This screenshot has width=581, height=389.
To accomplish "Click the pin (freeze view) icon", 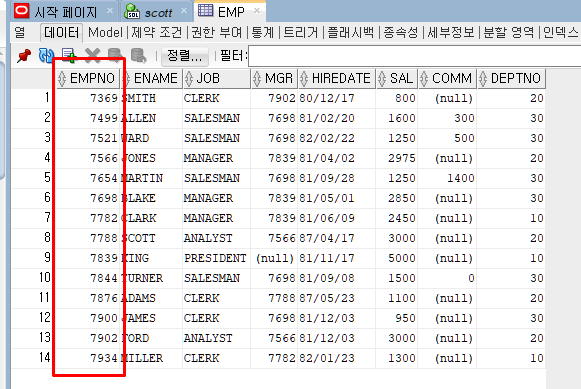I will coord(24,56).
